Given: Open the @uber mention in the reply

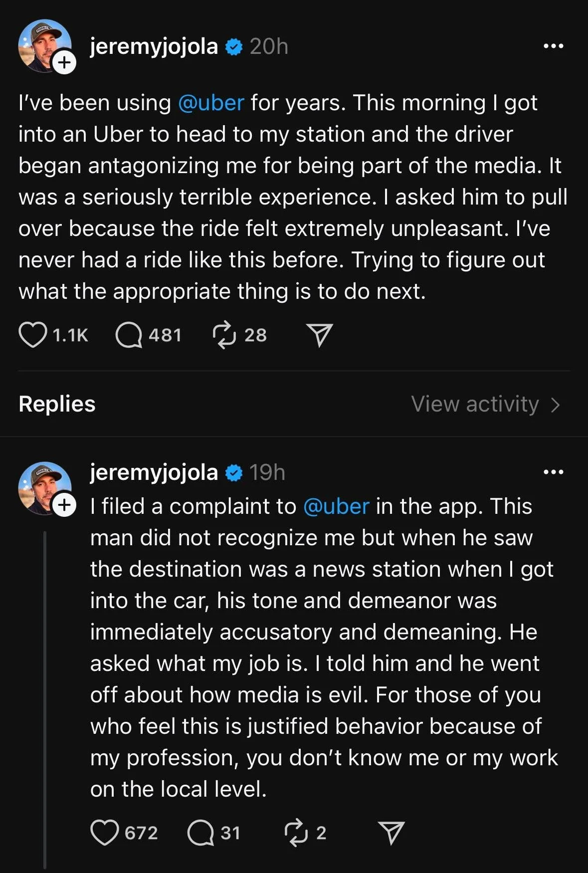Looking at the screenshot, I should (x=336, y=506).
